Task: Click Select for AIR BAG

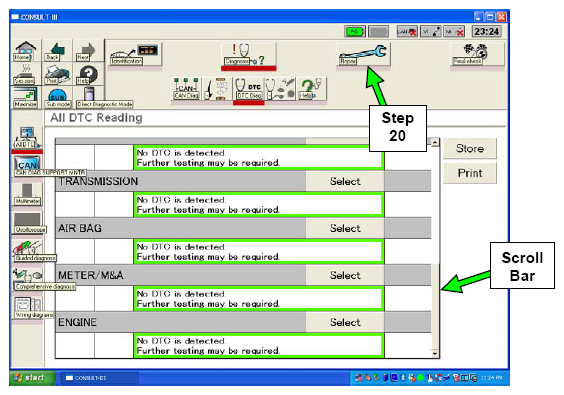Action: [x=345, y=228]
